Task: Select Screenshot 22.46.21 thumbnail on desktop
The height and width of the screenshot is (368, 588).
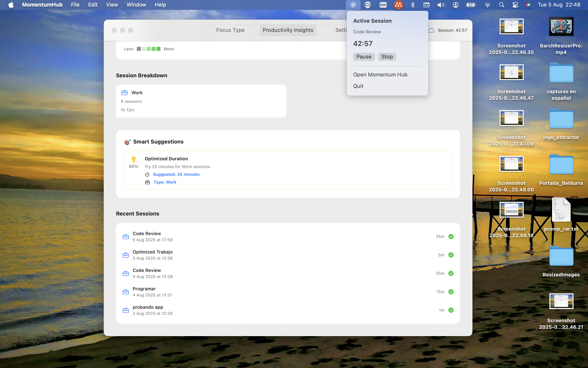Action: 561,301
